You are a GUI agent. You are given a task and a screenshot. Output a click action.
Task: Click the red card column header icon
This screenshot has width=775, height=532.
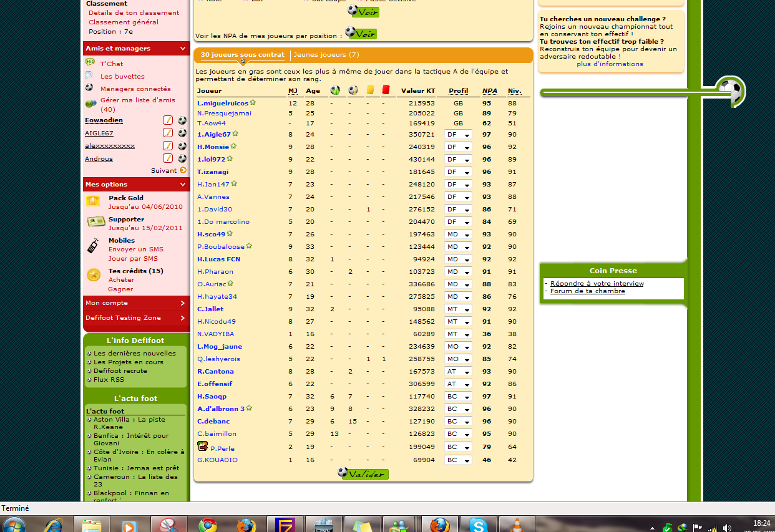pyautogui.click(x=386, y=90)
